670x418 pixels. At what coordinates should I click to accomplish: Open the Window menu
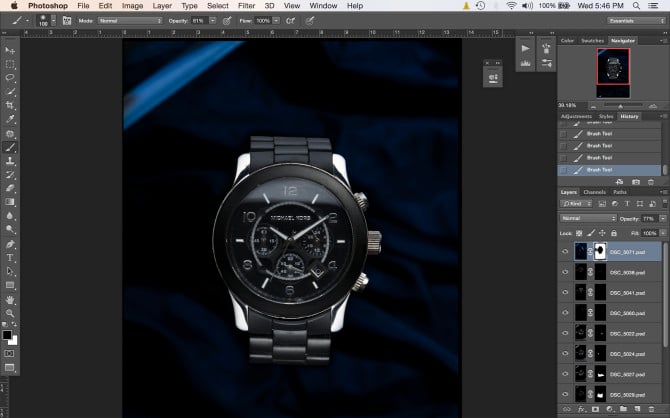click(323, 6)
